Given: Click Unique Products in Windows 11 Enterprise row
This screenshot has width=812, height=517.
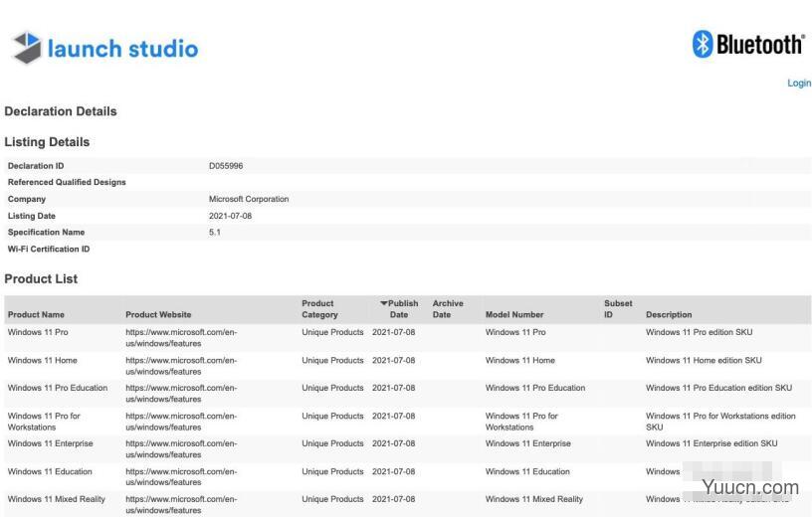Looking at the screenshot, I should (x=332, y=443).
